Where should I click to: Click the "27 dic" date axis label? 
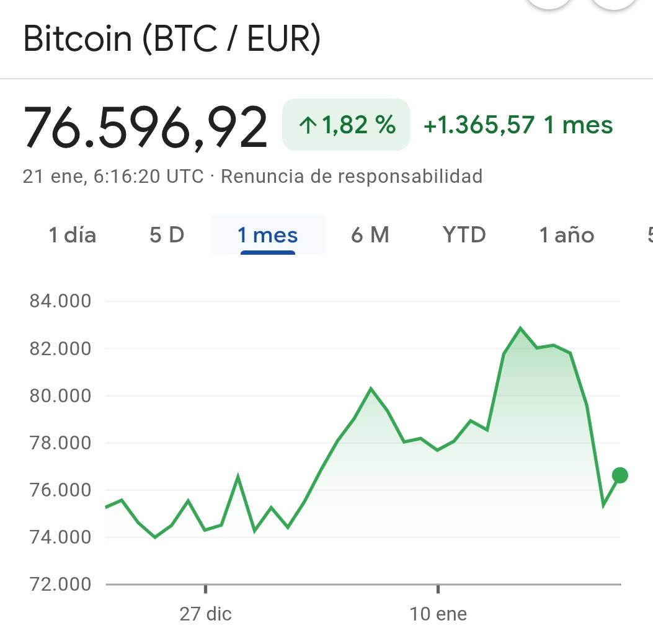click(x=205, y=614)
